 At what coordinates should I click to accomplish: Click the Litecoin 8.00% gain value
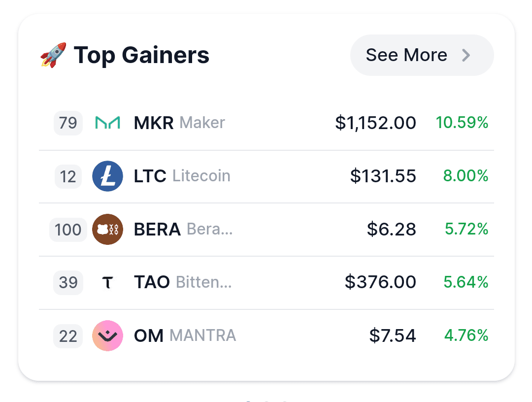tap(465, 176)
